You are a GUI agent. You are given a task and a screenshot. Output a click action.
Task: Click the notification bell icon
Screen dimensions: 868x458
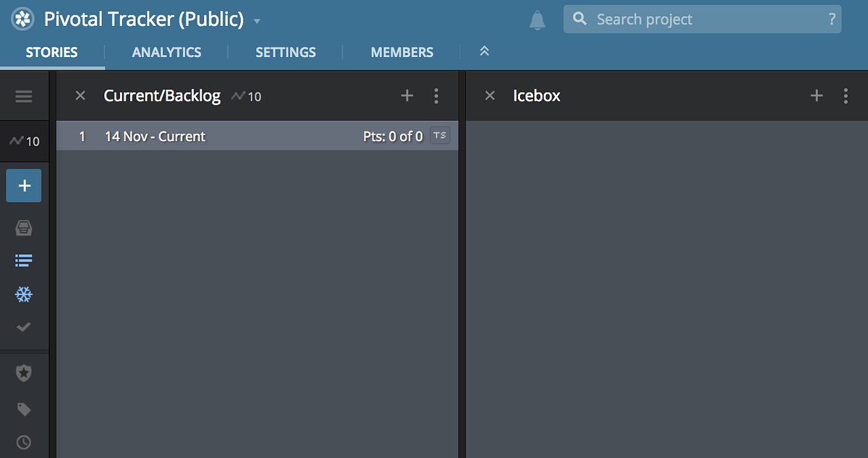(537, 20)
